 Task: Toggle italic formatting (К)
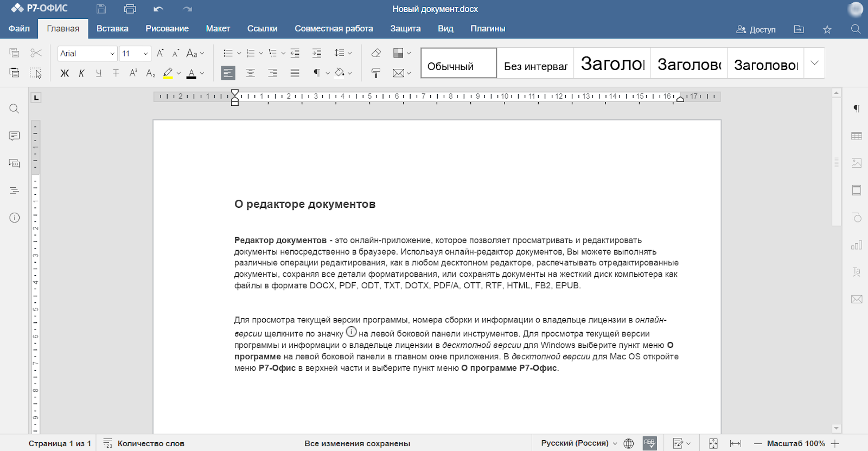coord(81,73)
